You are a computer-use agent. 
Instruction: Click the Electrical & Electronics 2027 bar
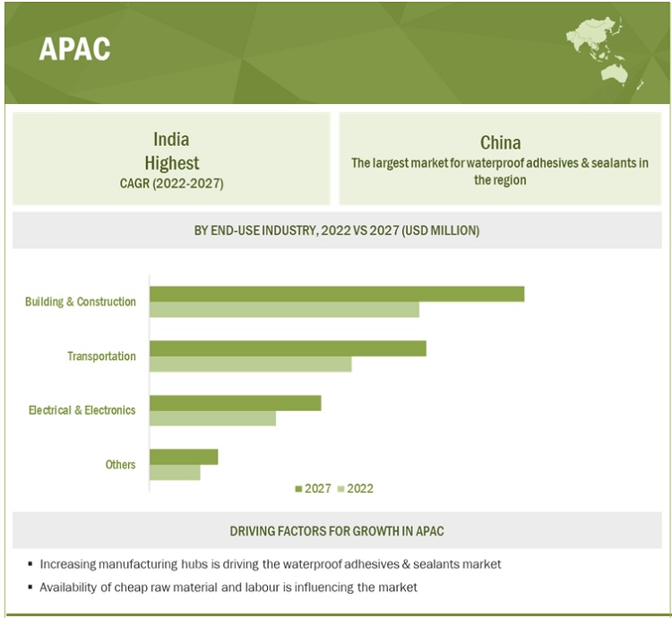click(x=235, y=403)
